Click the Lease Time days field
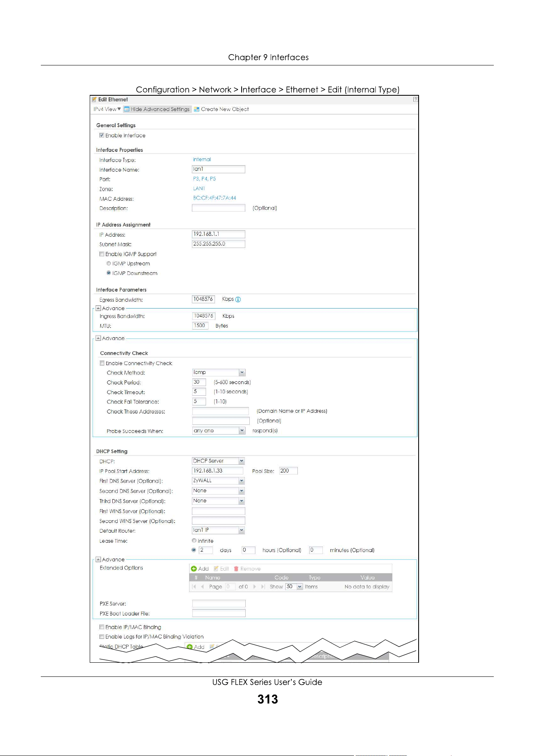 coord(206,550)
